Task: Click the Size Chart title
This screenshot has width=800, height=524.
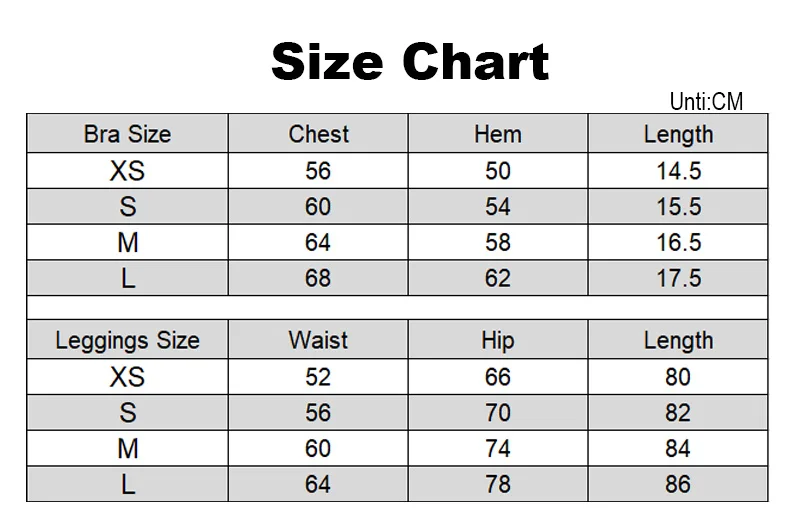Action: point(410,62)
